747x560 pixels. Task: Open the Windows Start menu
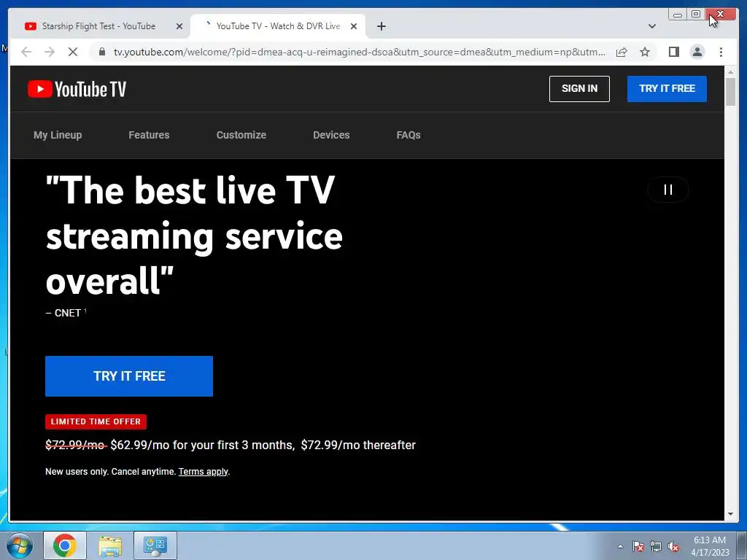click(x=20, y=545)
